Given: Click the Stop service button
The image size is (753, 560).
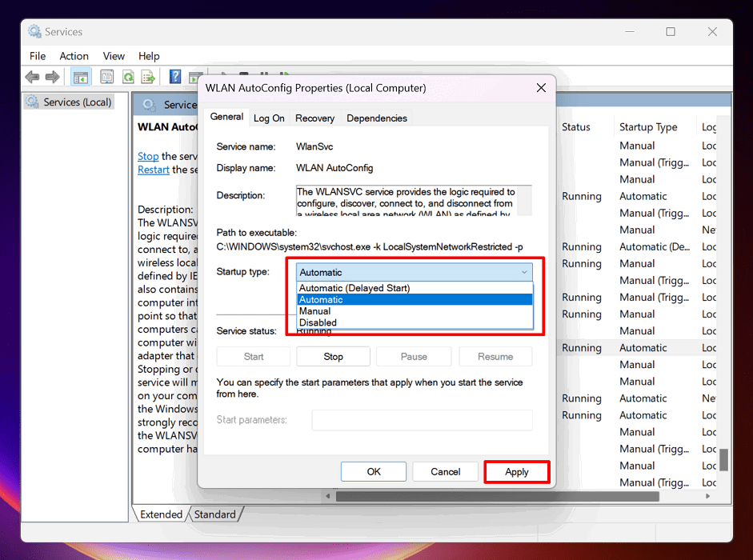Looking at the screenshot, I should (x=333, y=356).
